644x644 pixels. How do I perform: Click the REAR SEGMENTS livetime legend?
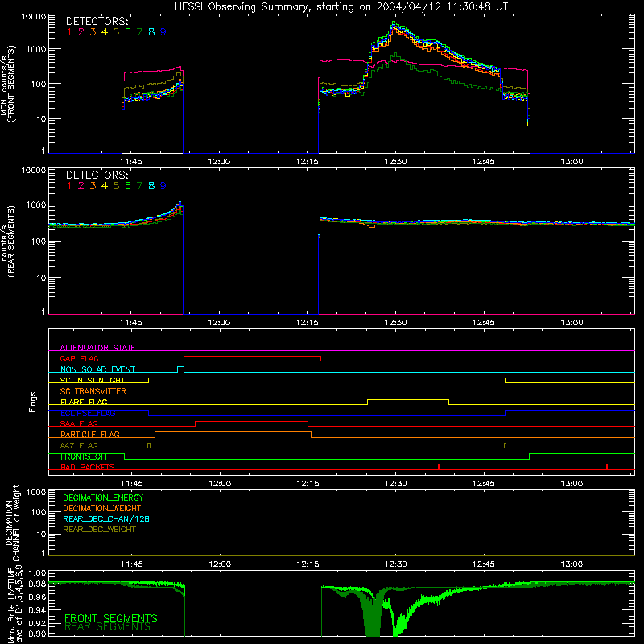(x=107, y=627)
